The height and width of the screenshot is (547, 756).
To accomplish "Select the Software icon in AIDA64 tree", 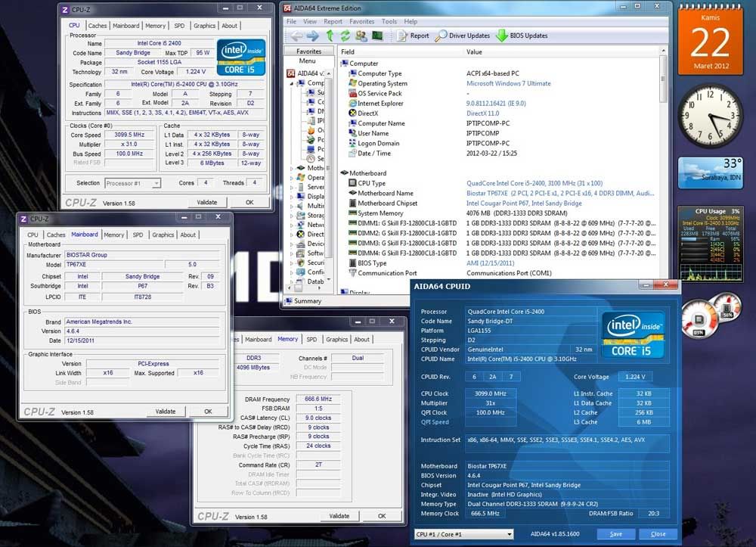I will click(301, 253).
